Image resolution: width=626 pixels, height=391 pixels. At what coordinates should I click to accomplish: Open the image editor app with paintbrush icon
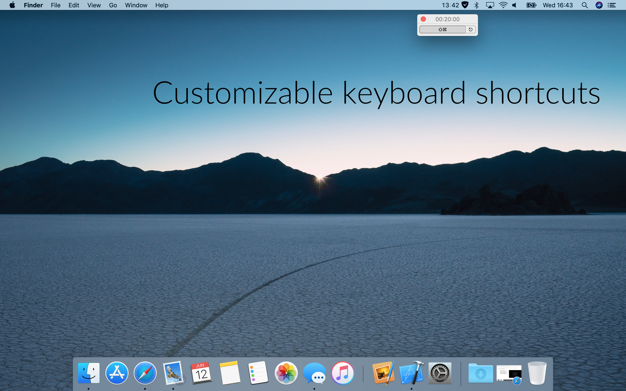pyautogui.click(x=383, y=373)
